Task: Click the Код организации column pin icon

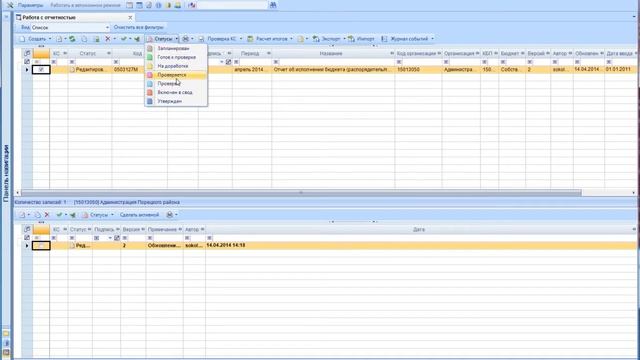Action: point(439,53)
